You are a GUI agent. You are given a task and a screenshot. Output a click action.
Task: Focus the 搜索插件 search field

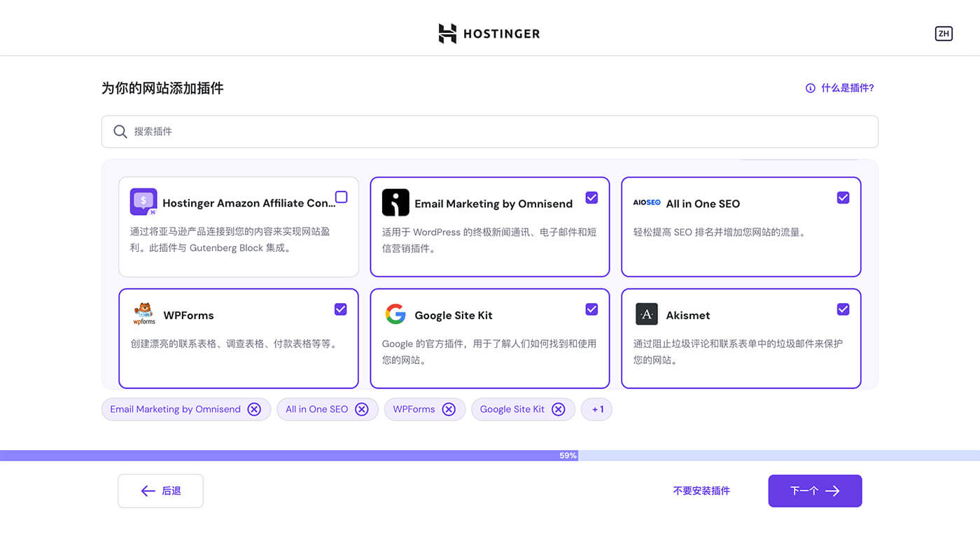(490, 132)
